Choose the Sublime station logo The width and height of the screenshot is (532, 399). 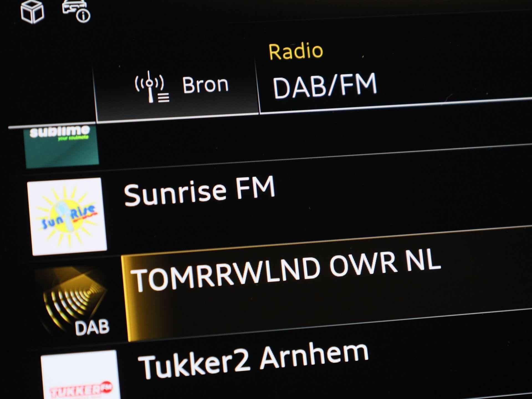pyautogui.click(x=61, y=146)
